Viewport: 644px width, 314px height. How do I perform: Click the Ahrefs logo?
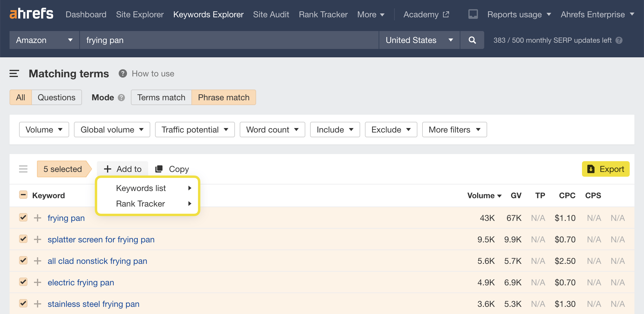tap(31, 14)
